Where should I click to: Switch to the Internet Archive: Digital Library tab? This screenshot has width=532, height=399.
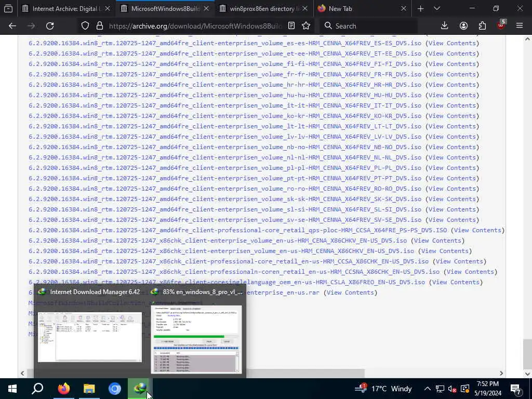tap(66, 8)
